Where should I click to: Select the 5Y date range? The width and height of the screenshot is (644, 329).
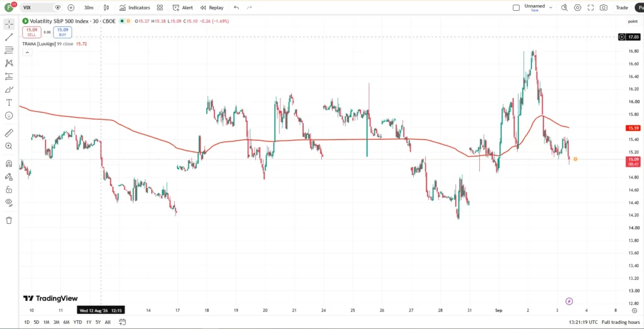(97, 322)
